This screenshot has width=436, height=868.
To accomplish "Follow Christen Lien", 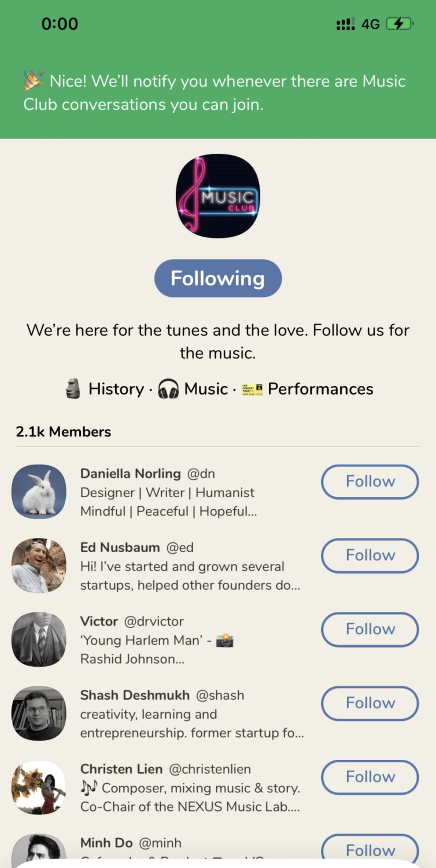I will (370, 777).
